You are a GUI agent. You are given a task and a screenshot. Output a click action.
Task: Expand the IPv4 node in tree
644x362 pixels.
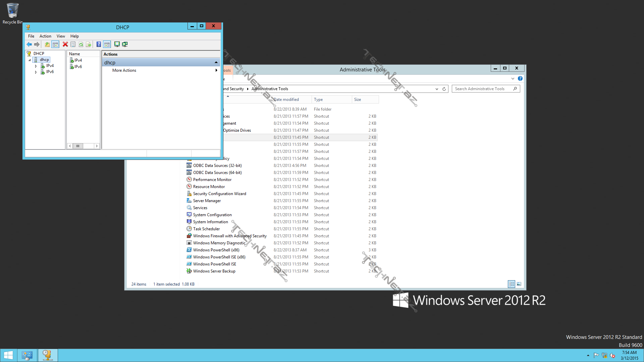click(x=36, y=66)
